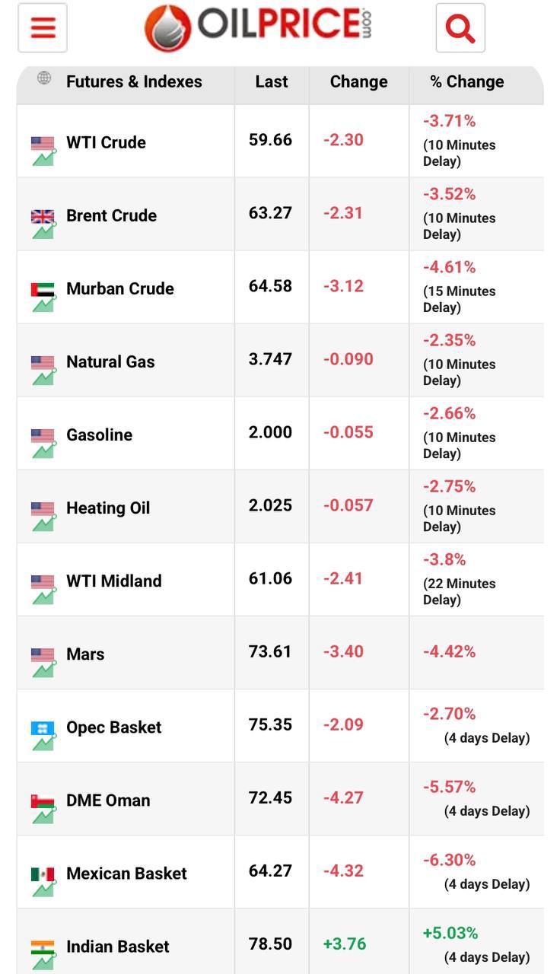Viewport: 560px width, 974px height.
Task: Click the Last column header
Action: tap(272, 81)
